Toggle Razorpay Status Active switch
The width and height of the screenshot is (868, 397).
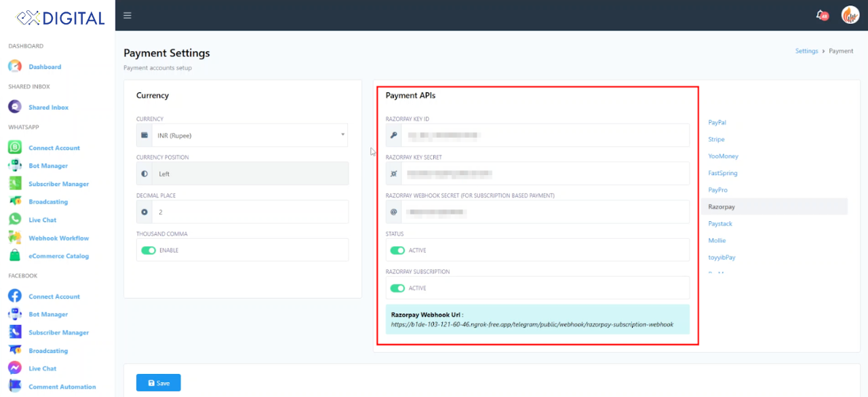coord(397,250)
